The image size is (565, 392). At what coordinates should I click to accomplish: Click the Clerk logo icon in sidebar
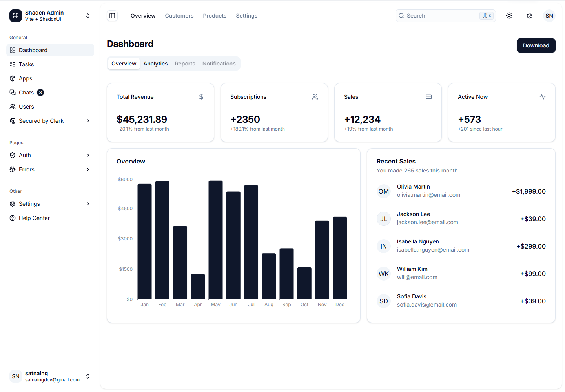[x=13, y=121]
